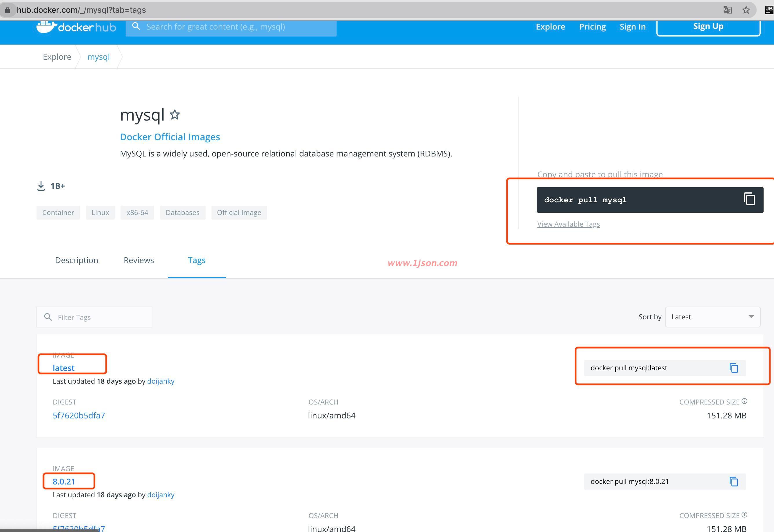Screen dimensions: 774x532
Task: Copy the 'docker pull mysql:latest' command
Action: (734, 368)
